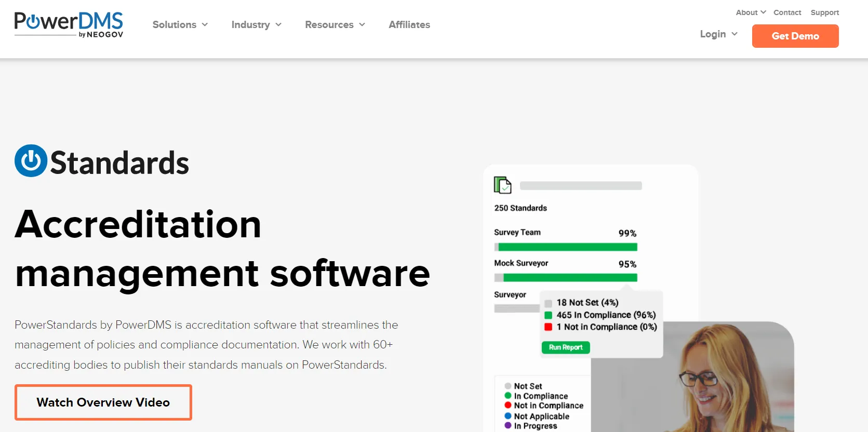Click the '1 Not in Compliance (0%)' text
868x432 pixels.
607,327
